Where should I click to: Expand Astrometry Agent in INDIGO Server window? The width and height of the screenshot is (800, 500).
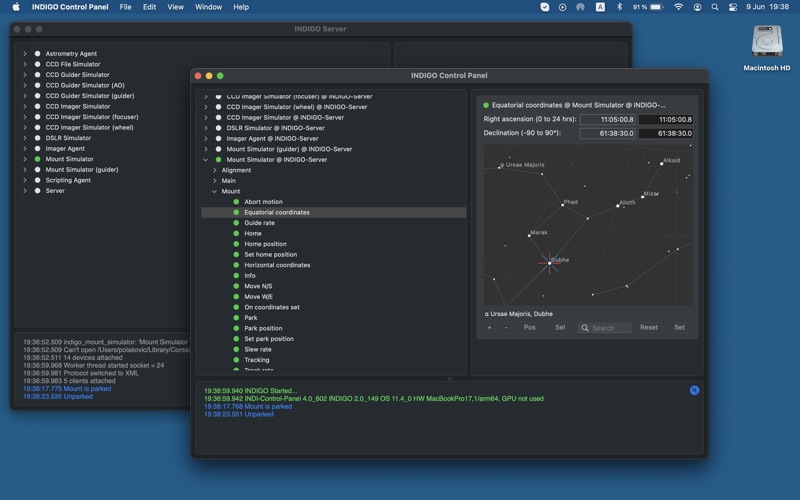pos(24,54)
